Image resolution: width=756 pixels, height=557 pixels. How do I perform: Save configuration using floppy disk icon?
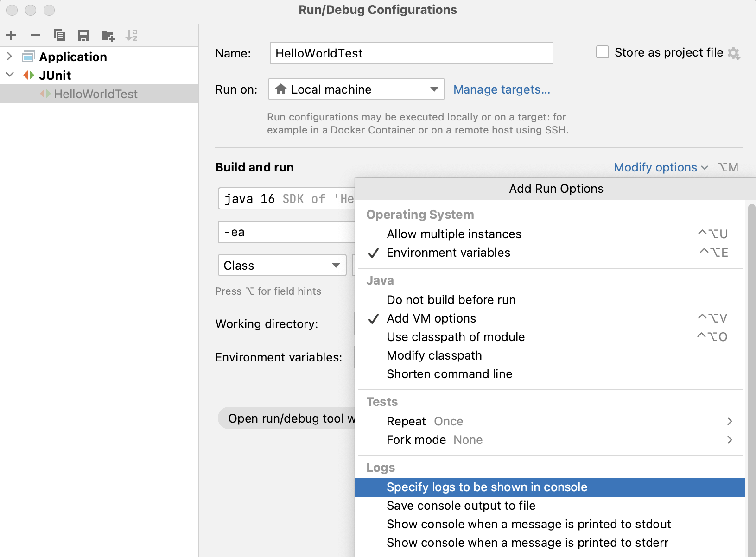point(83,35)
